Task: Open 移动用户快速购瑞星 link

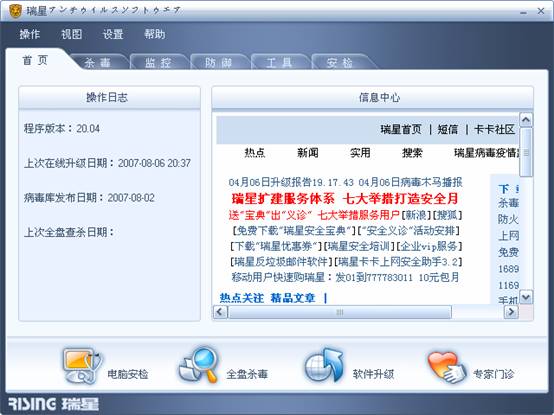Action: click(x=345, y=277)
